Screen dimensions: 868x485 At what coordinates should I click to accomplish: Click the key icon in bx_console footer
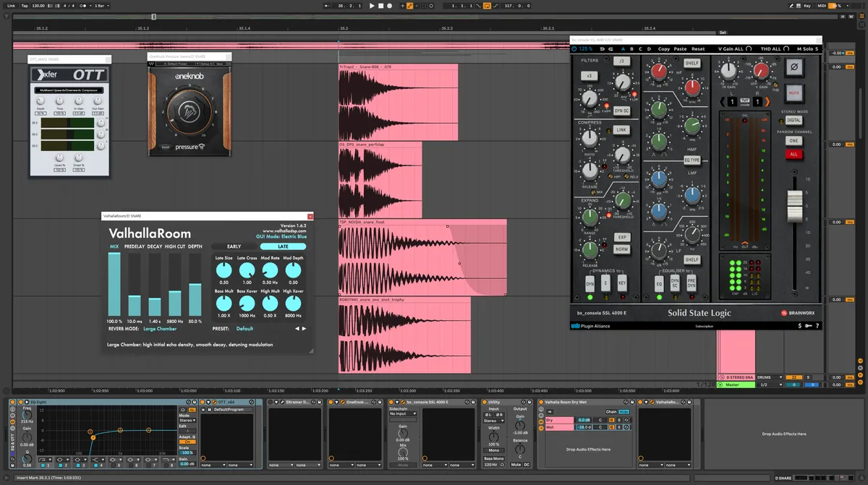click(x=808, y=326)
